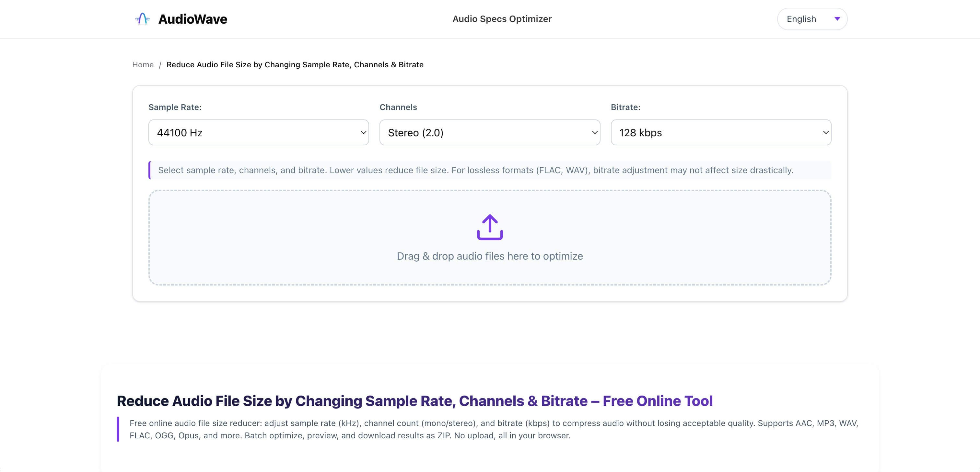Viewport: 980px width, 472px height.
Task: Click the 'Reduce Audio File Size' main heading
Action: coord(414,401)
